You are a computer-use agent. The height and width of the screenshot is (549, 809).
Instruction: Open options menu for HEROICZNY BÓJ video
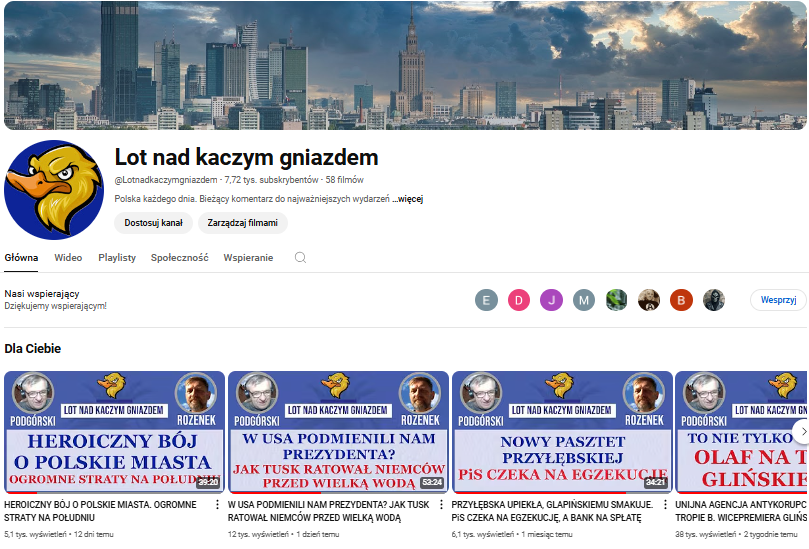[x=217, y=505]
